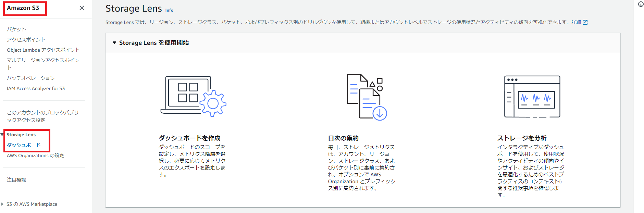
Task: Open 注目機能 in sidebar
Action: point(16,180)
